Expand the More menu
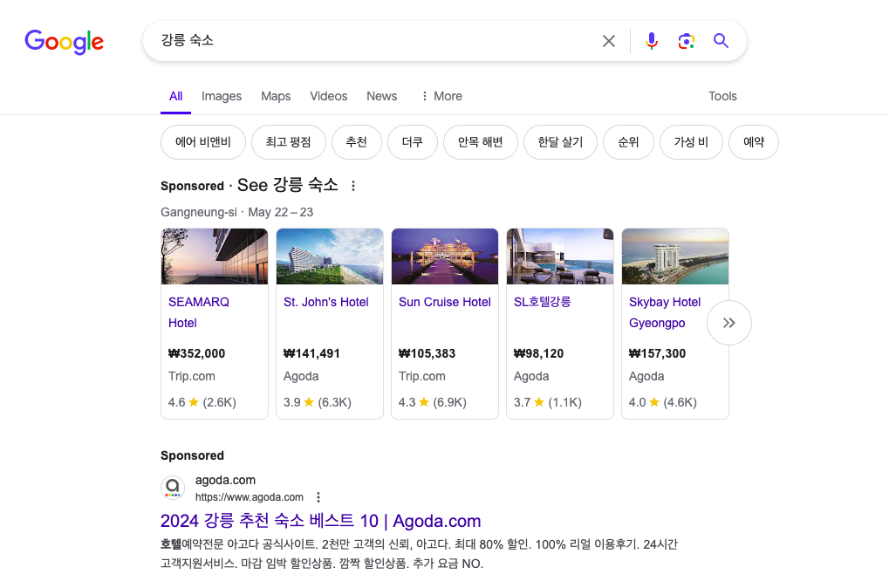This screenshot has height=588, width=889. point(441,96)
